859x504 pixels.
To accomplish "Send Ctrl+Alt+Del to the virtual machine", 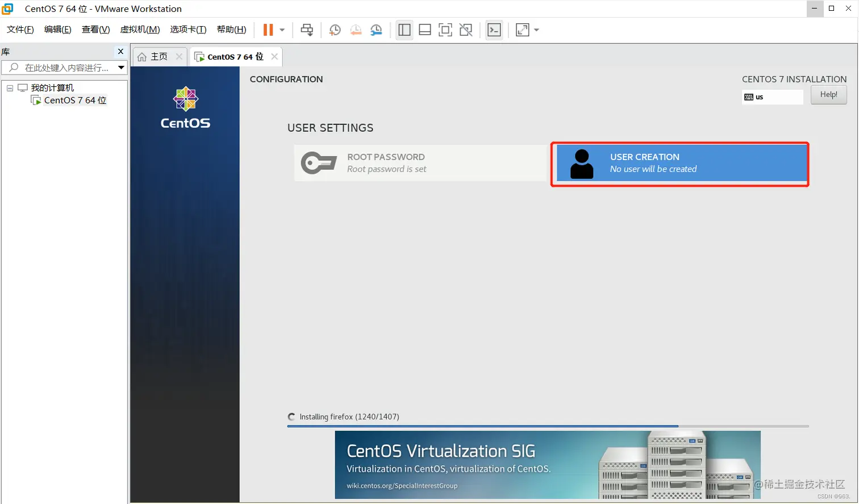I will point(307,30).
